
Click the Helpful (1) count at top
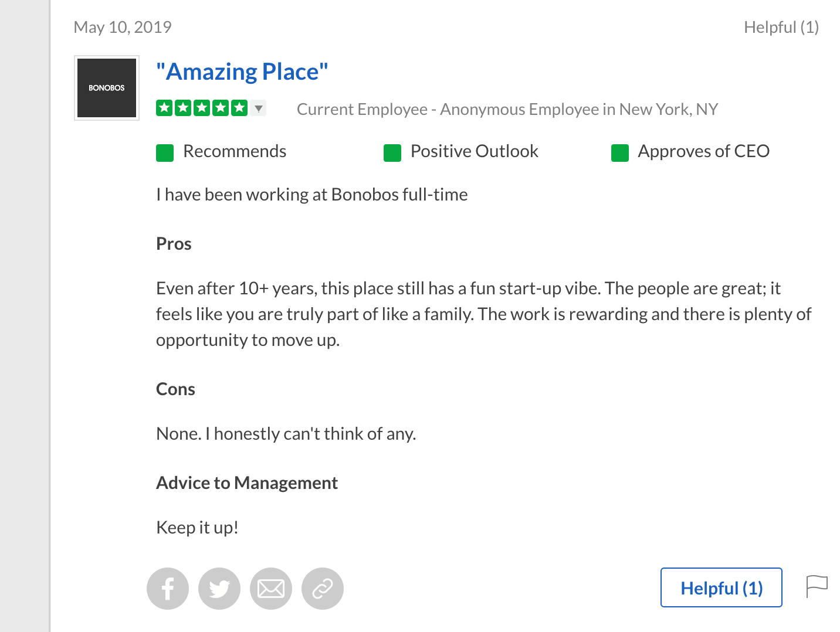coord(781,28)
